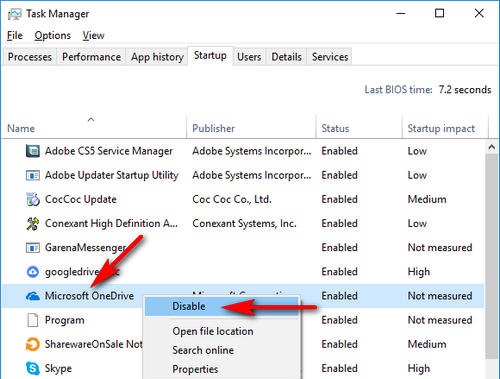The image size is (500, 379).
Task: Click the Medium impact for CocCoc Update
Action: coord(427,199)
